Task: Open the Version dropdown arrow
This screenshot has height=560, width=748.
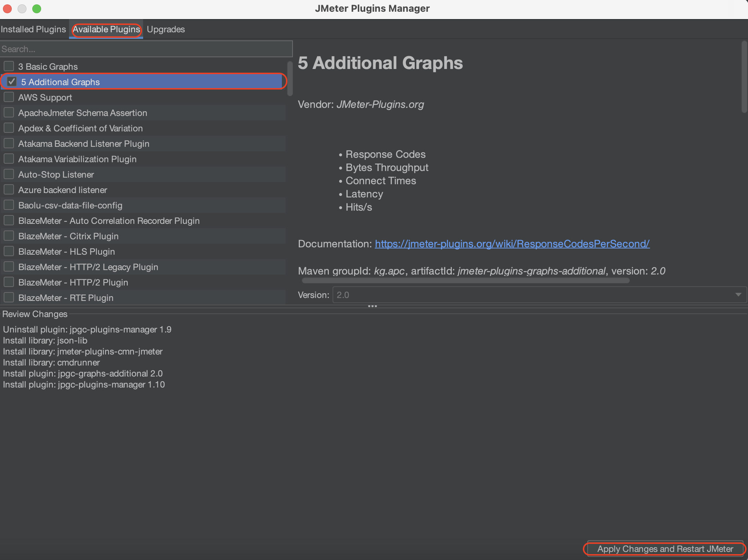Action: (738, 295)
